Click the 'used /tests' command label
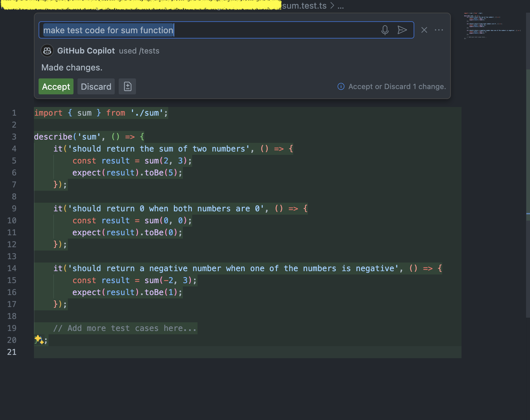The width and height of the screenshot is (530, 420). [139, 51]
